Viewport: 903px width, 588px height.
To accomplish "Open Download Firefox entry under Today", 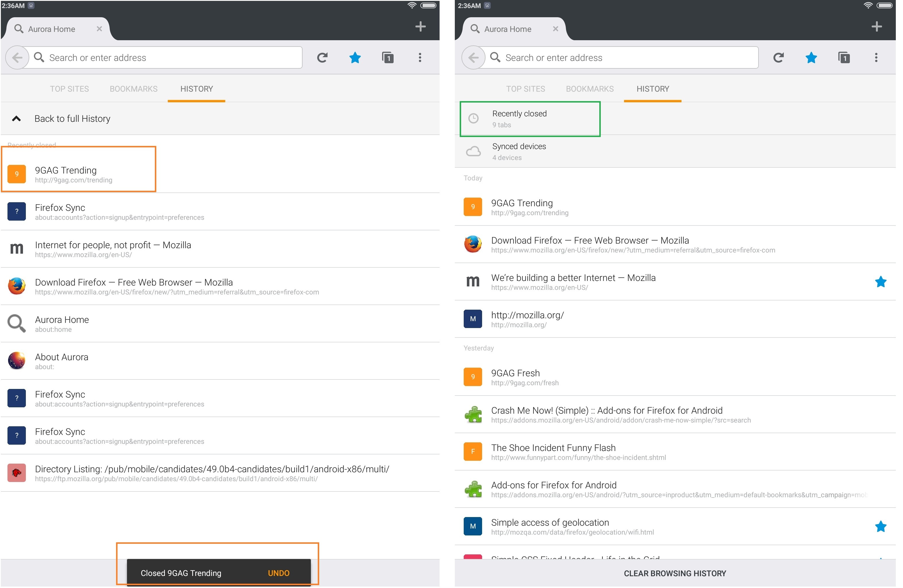I will (675, 244).
